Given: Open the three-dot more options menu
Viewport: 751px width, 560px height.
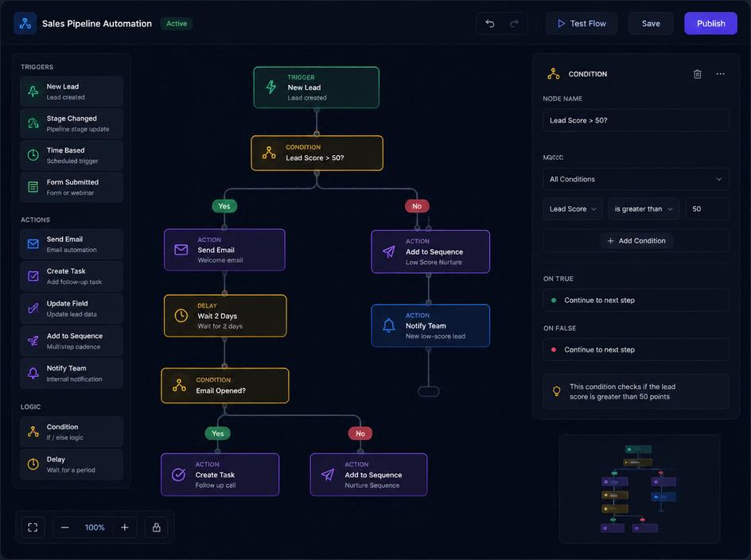Looking at the screenshot, I should (x=720, y=74).
